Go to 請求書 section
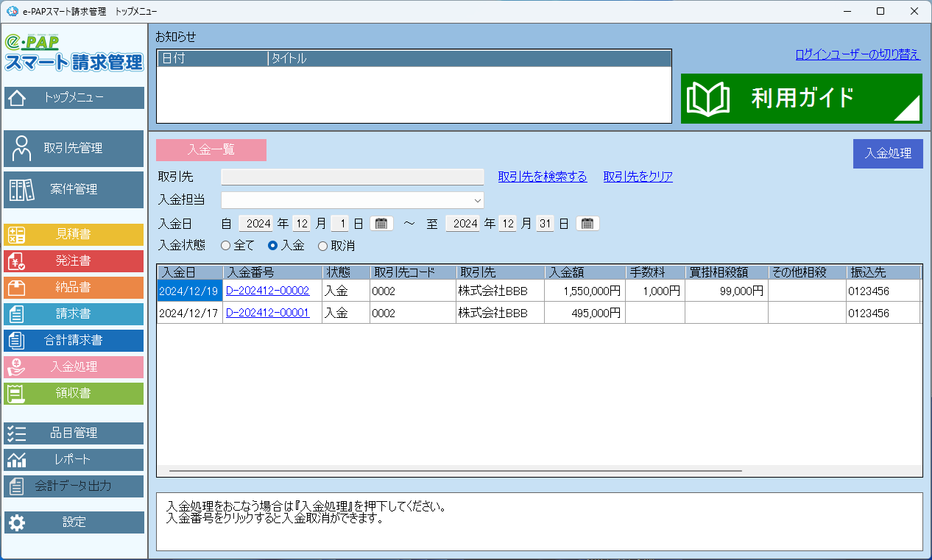Image resolution: width=932 pixels, height=560 pixels. pos(74,314)
